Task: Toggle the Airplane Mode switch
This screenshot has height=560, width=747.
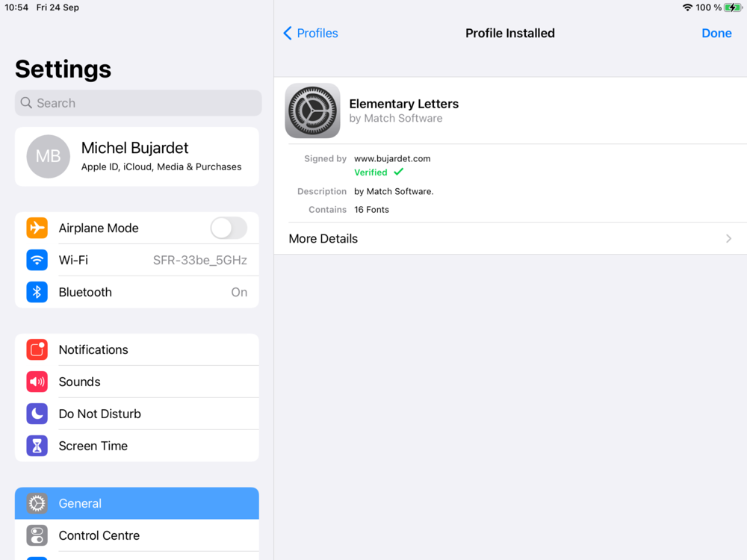Action: click(229, 228)
